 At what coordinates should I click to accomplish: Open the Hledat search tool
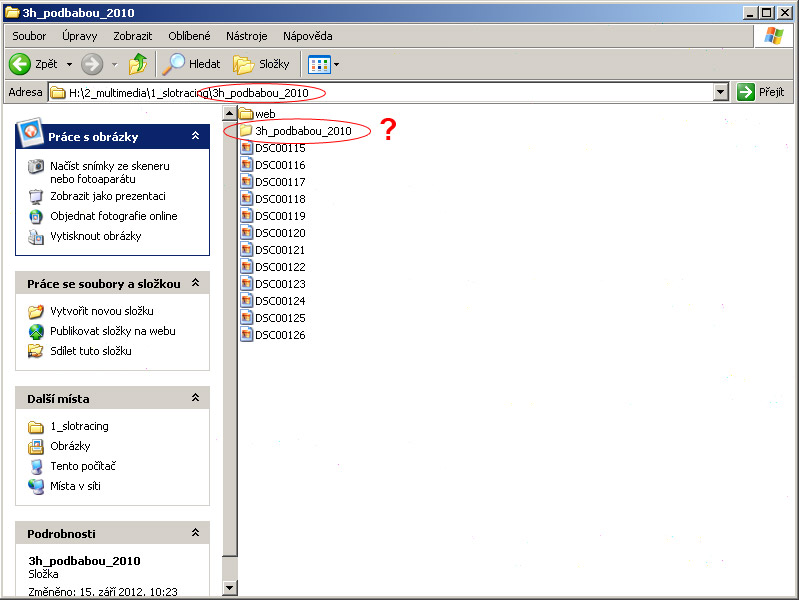click(192, 64)
